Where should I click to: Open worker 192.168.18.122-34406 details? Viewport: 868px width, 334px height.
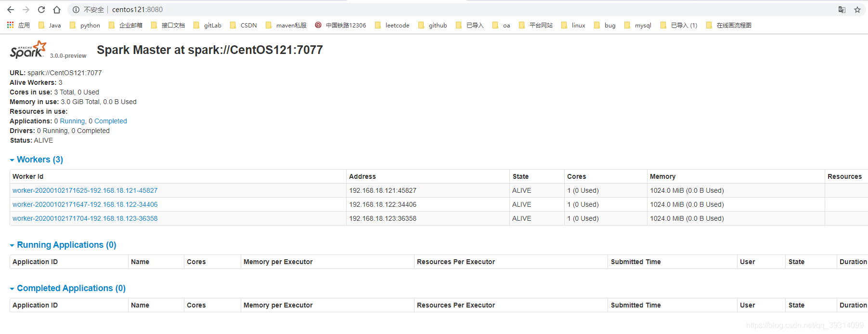click(85, 204)
